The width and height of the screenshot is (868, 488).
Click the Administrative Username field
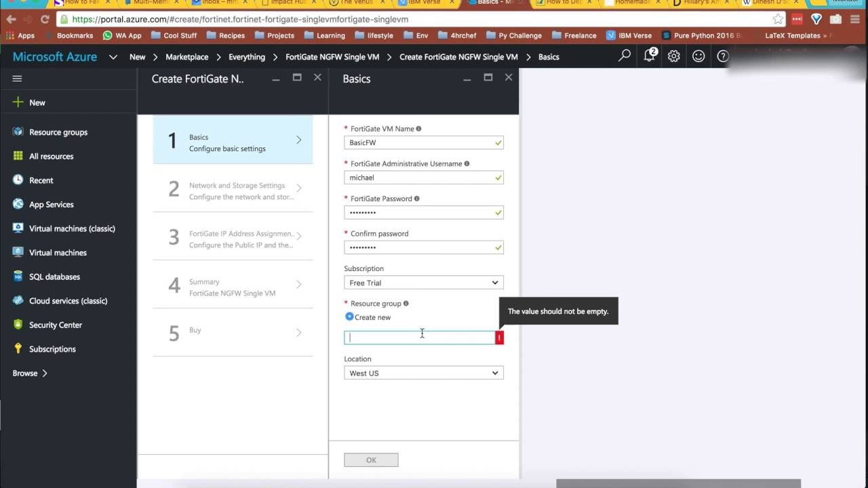click(424, 178)
